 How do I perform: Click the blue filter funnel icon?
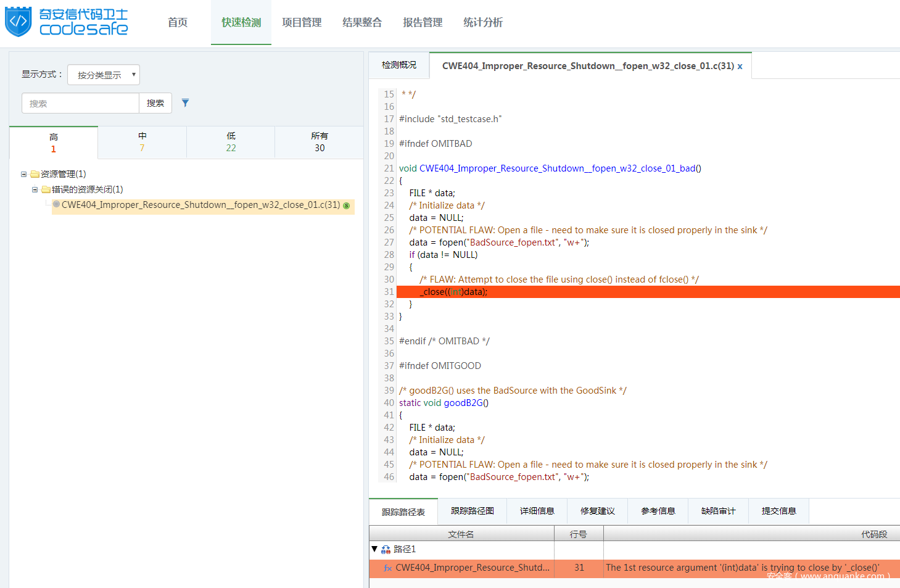[185, 103]
